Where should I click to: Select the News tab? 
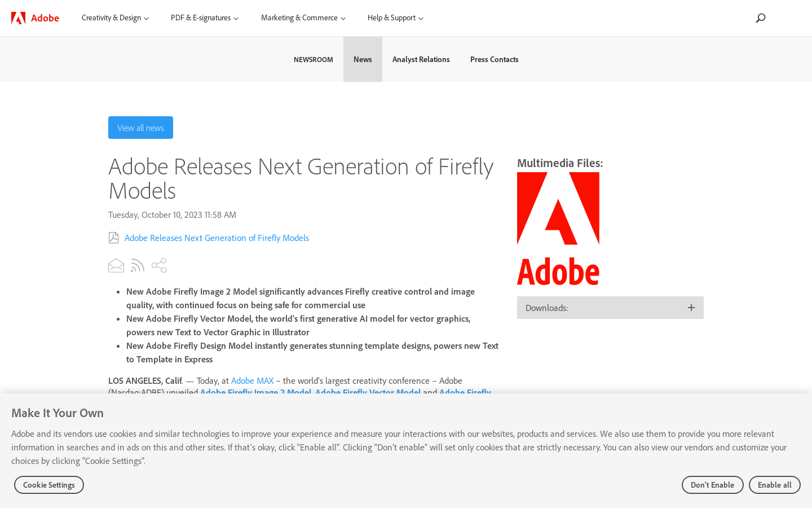pos(363,59)
